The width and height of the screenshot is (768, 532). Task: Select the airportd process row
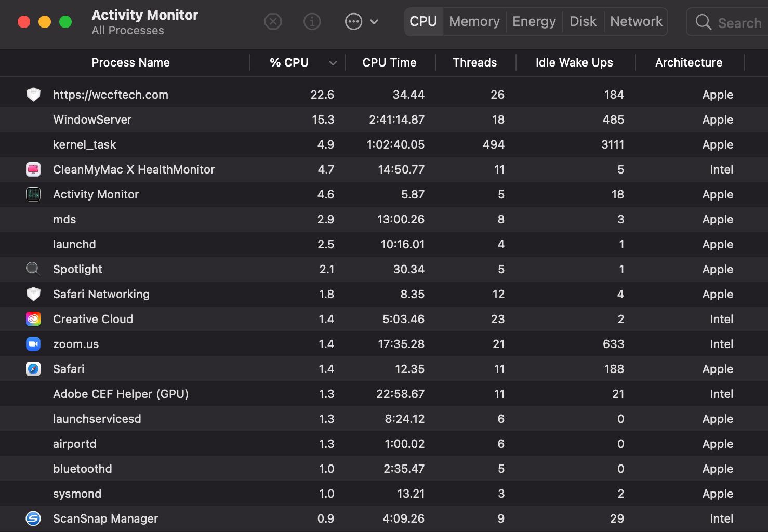(x=384, y=444)
